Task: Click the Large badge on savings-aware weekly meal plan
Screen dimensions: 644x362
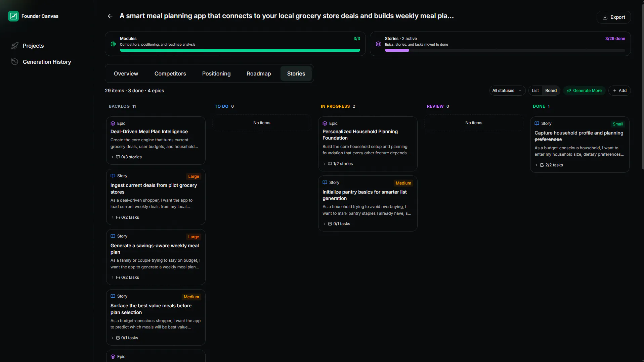Action: [x=194, y=237]
